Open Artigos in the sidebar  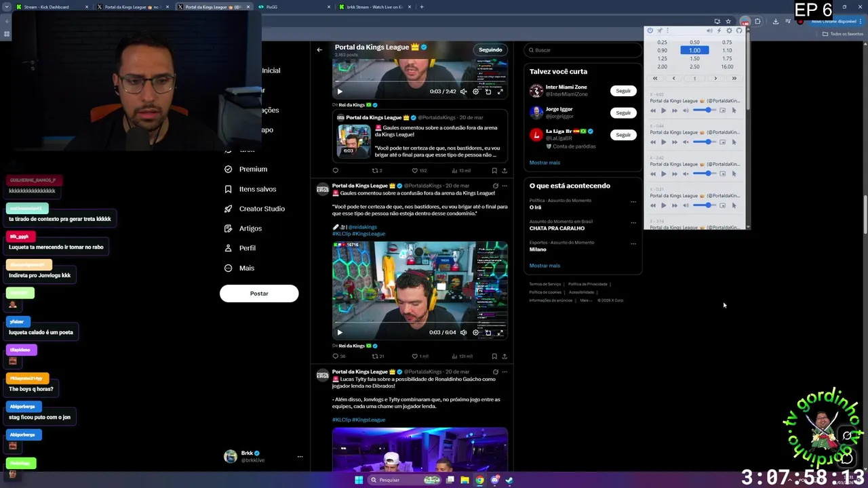coord(243,228)
